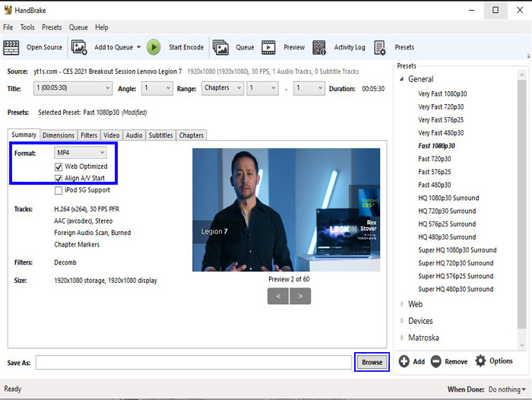Click the green Start Encode play icon
Screen dimensions: 532x400
click(x=154, y=47)
